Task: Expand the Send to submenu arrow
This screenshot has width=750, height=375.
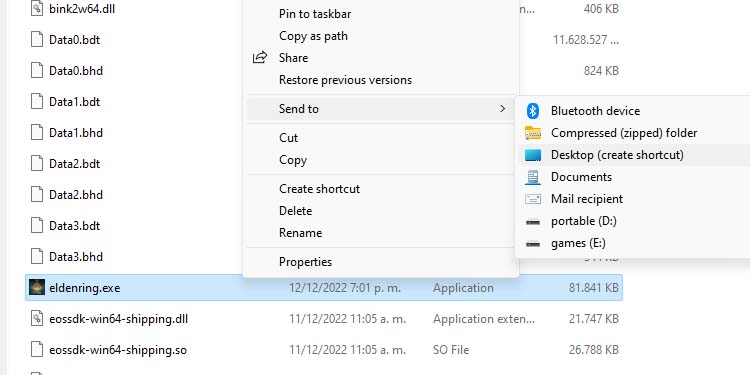Action: point(502,109)
